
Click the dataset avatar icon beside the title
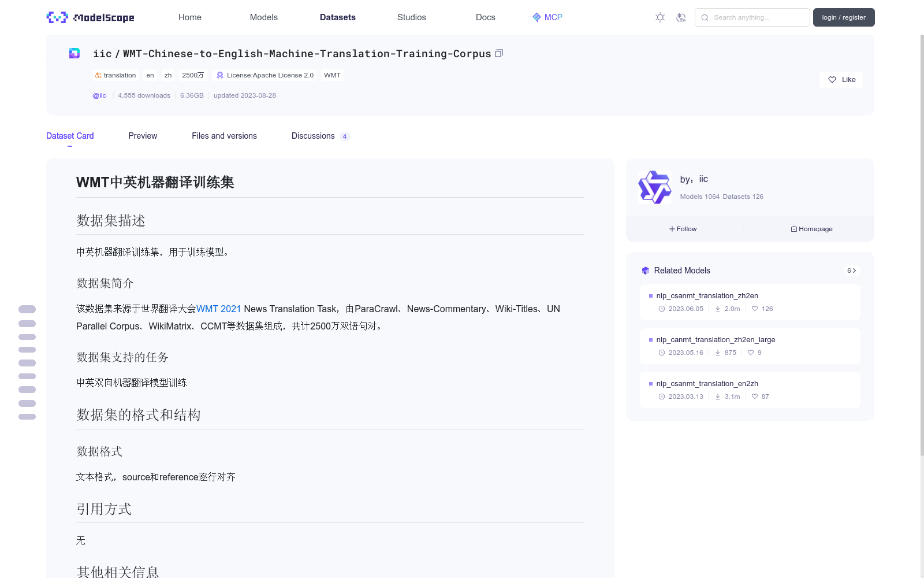pyautogui.click(x=74, y=53)
